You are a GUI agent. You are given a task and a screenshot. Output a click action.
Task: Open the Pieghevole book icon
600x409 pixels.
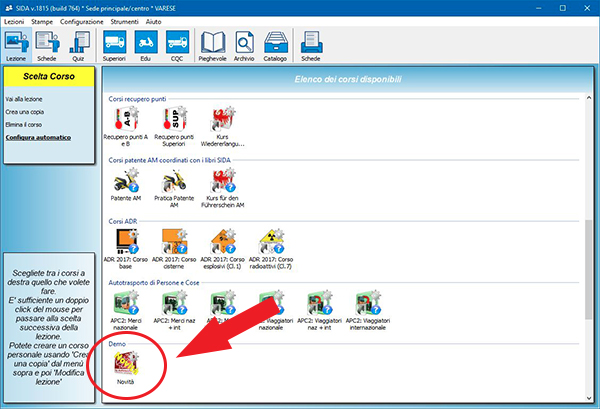(x=214, y=45)
